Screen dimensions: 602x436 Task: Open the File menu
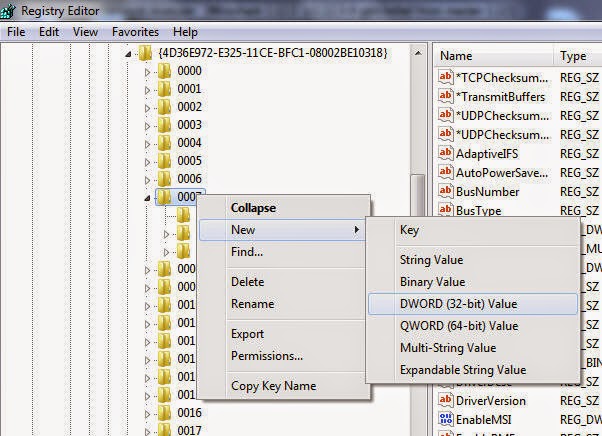16,32
